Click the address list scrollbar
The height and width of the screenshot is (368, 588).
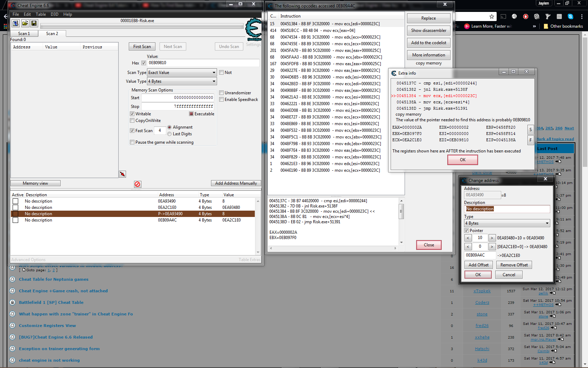(x=258, y=226)
